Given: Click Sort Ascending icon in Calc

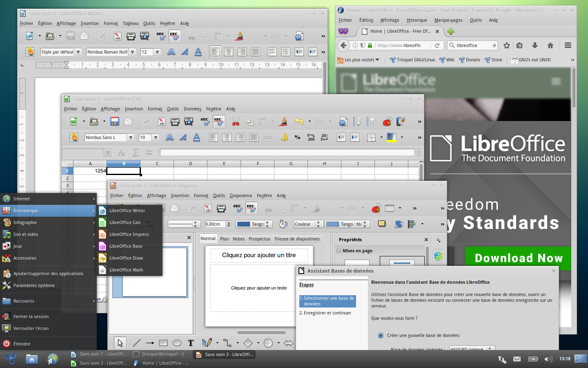Looking at the screenshot, I should 357,121.
